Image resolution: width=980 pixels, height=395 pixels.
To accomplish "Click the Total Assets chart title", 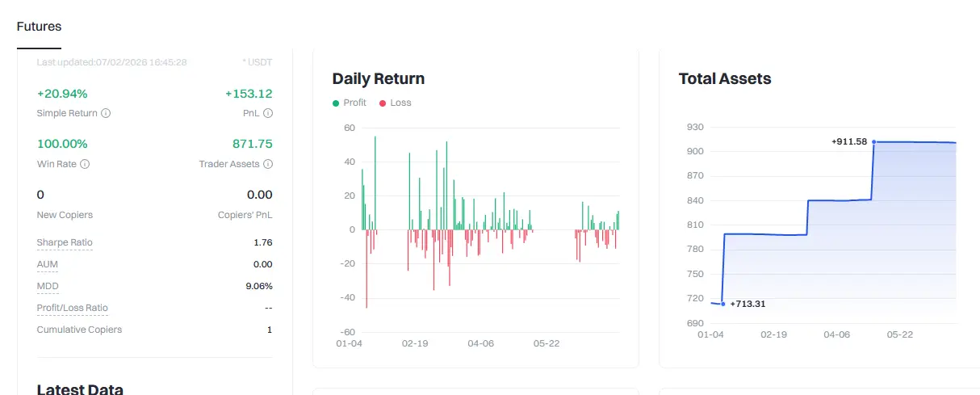I will (x=725, y=78).
